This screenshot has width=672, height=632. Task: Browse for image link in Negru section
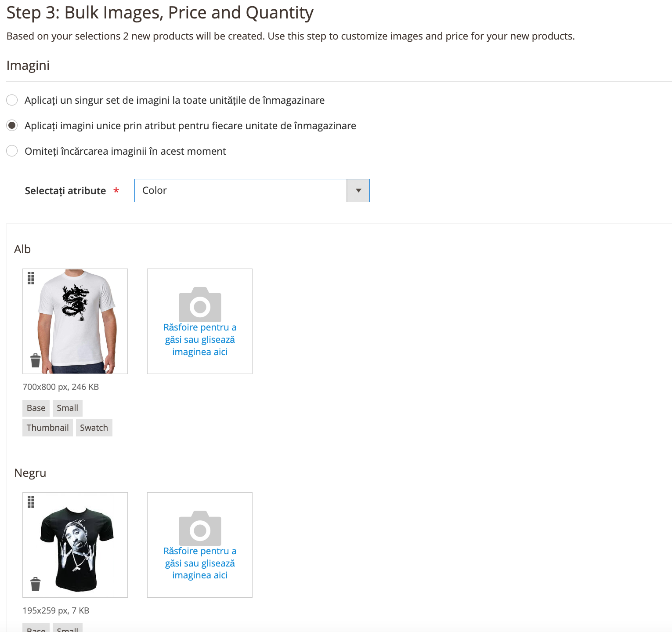[200, 563]
